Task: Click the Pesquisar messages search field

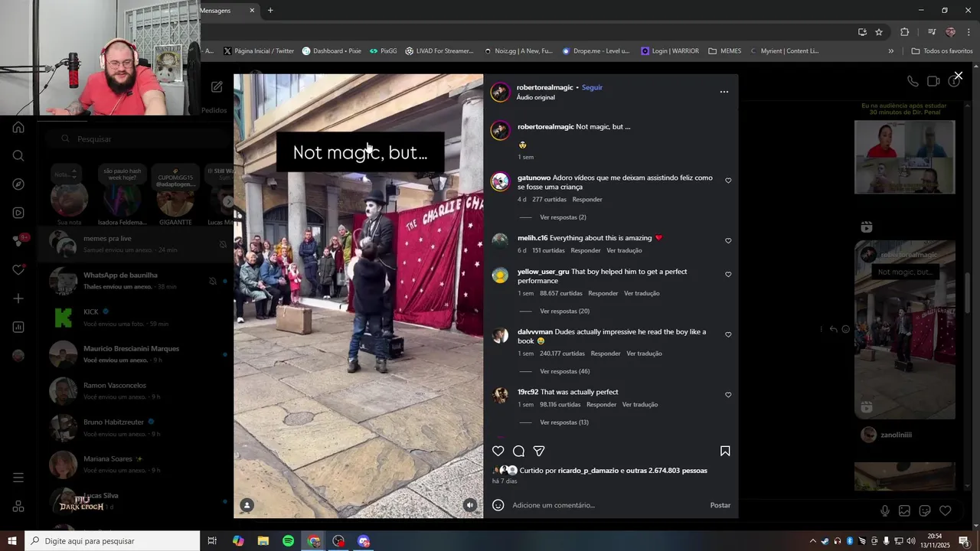Action: point(138,139)
